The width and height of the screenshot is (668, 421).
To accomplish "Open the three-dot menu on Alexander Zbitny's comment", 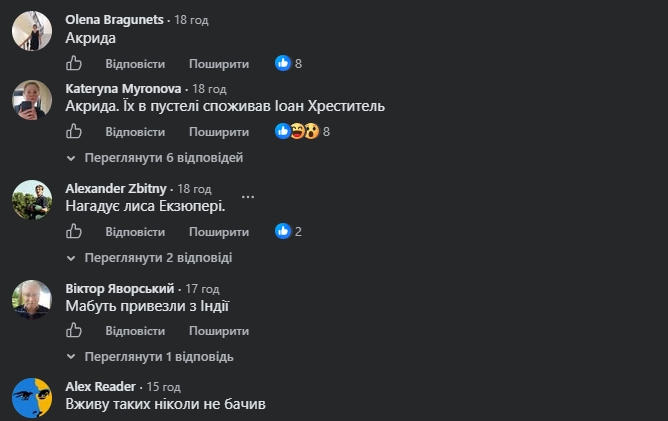I will pyautogui.click(x=248, y=197).
